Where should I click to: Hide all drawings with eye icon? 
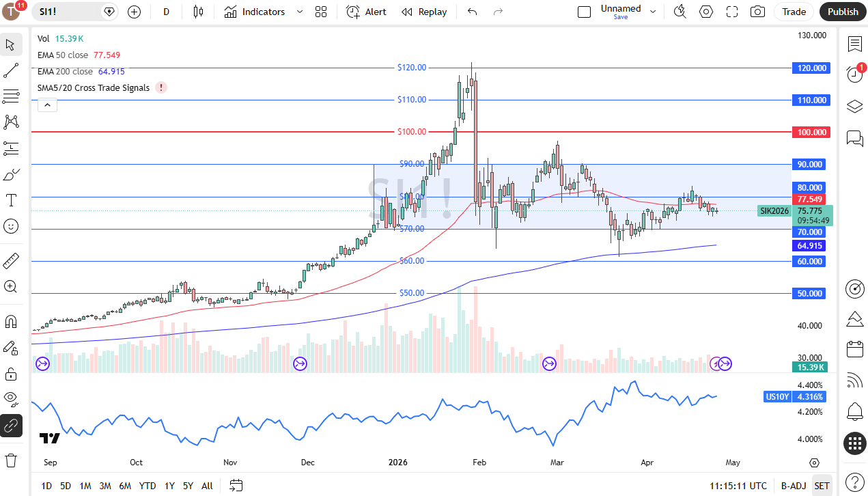point(11,399)
